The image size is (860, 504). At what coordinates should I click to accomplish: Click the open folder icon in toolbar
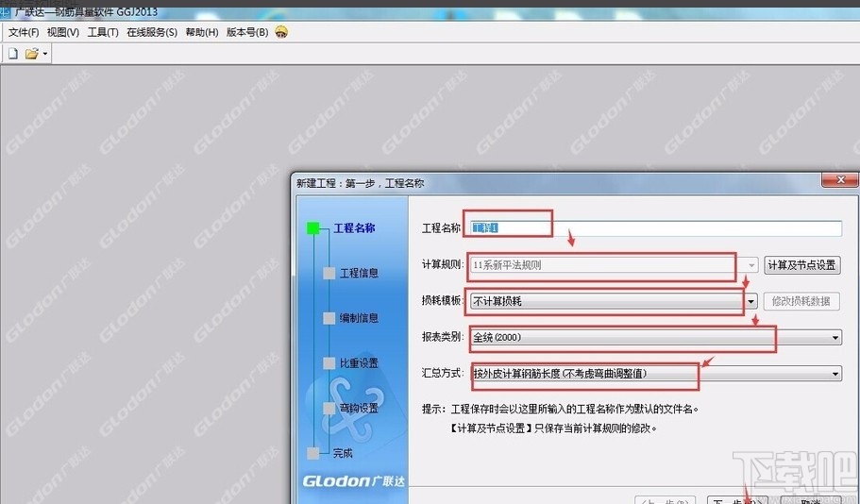tap(32, 54)
